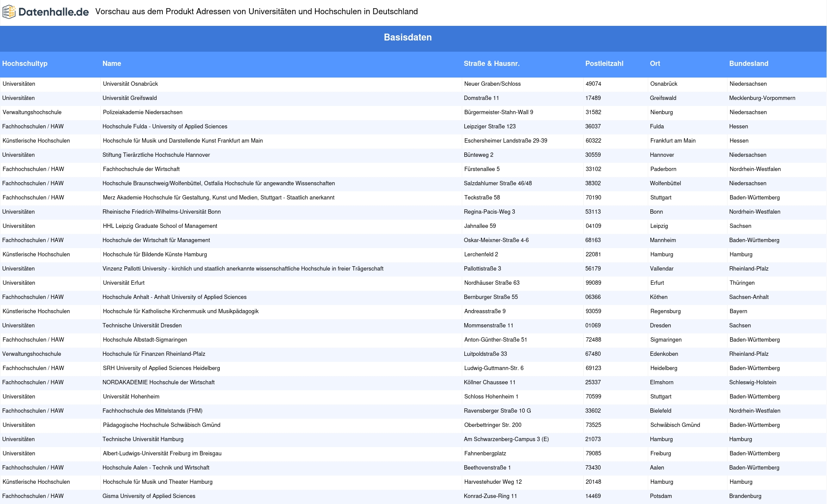Select Pädagogische Hochschule Schwäbisch Gmünd

tap(162, 425)
